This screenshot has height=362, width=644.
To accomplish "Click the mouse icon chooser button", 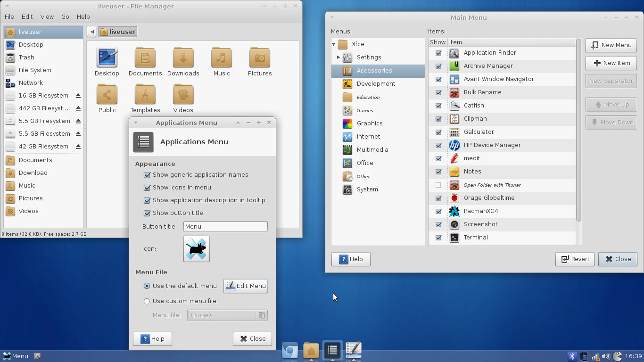I will [x=196, y=248].
